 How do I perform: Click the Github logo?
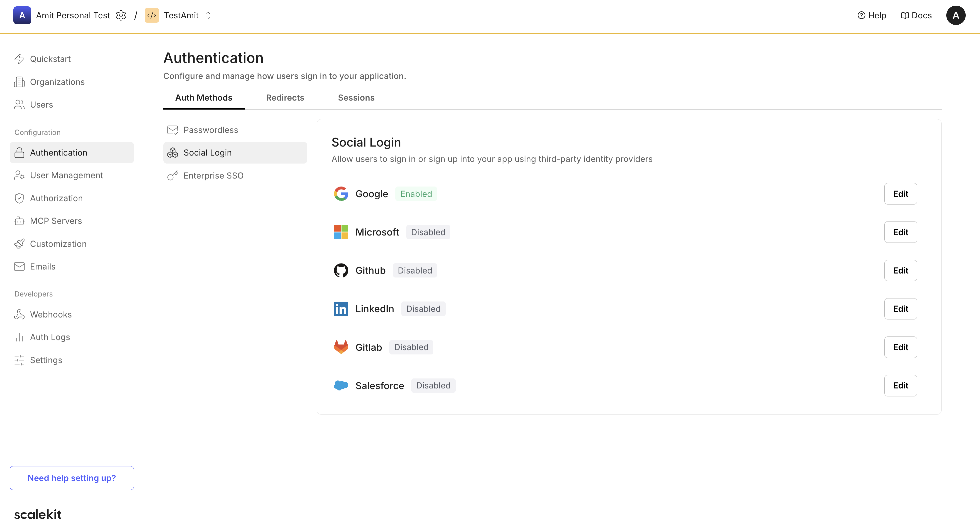pos(341,270)
